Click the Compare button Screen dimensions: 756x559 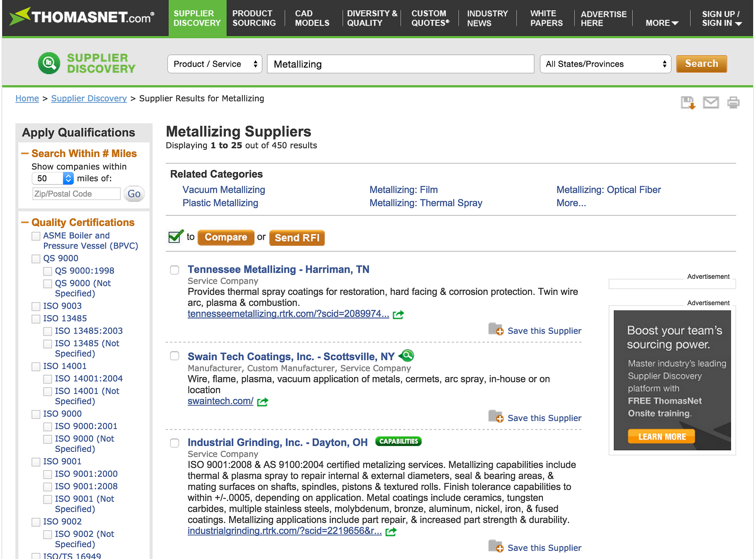tap(226, 237)
